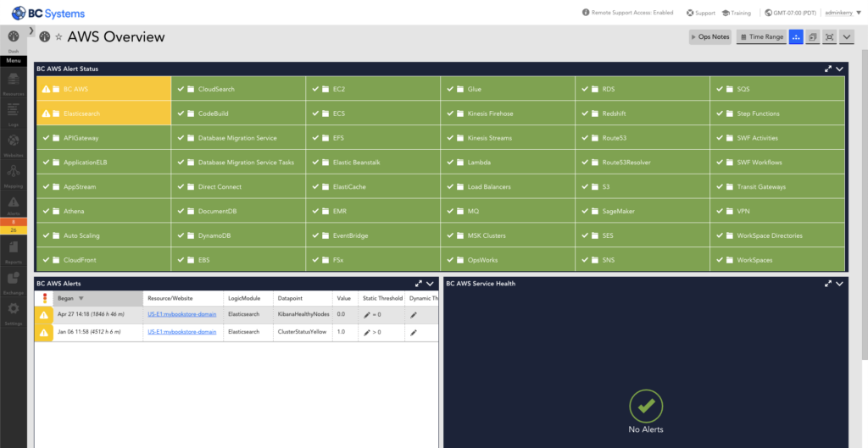Open the Training link
868x448 pixels.
(737, 12)
